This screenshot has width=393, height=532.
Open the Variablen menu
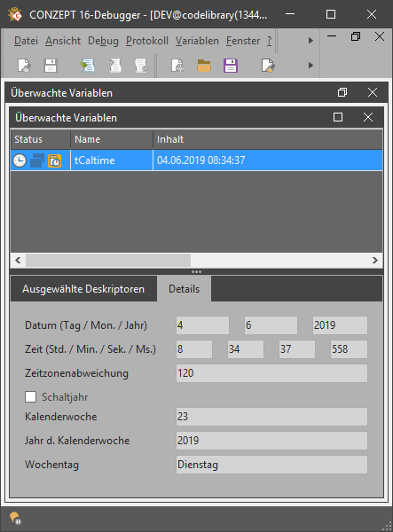coord(197,41)
